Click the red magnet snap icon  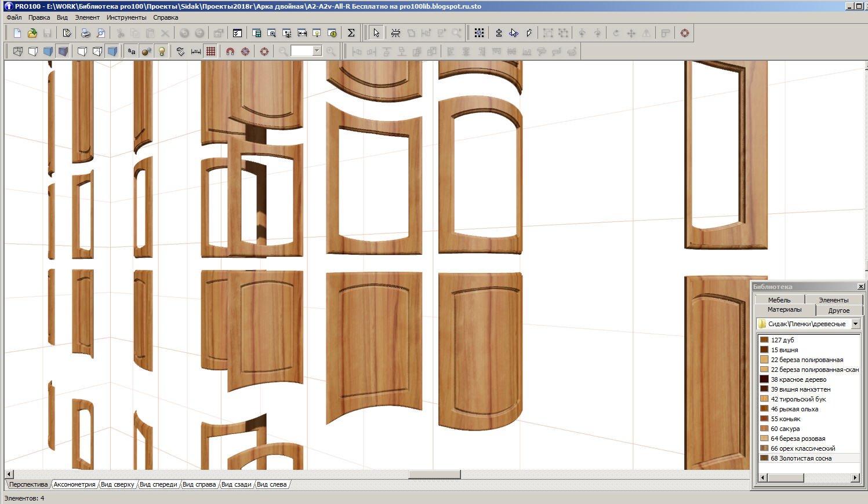click(x=230, y=52)
